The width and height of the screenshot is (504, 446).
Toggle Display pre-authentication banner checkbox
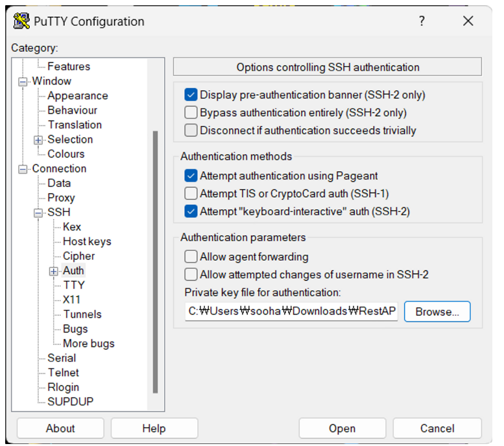pos(191,95)
